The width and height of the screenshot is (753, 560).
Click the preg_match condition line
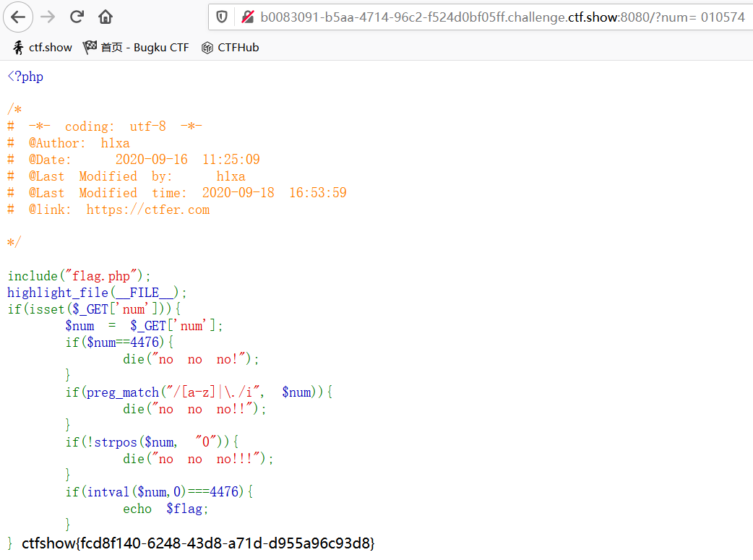pyautogui.click(x=199, y=392)
